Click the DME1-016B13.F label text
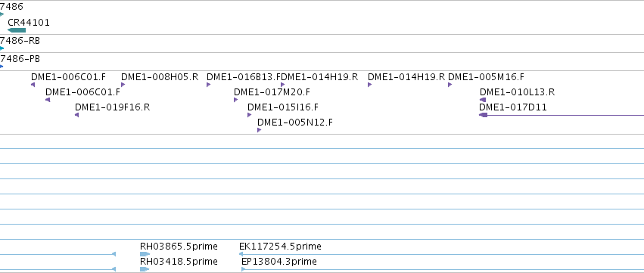Screen dimensions: 644x273 coord(244,77)
